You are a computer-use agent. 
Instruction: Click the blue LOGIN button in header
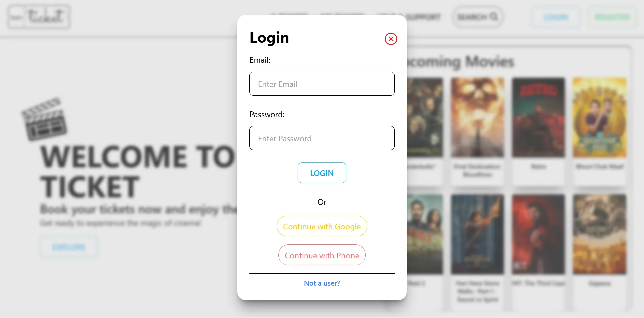pyautogui.click(x=556, y=17)
